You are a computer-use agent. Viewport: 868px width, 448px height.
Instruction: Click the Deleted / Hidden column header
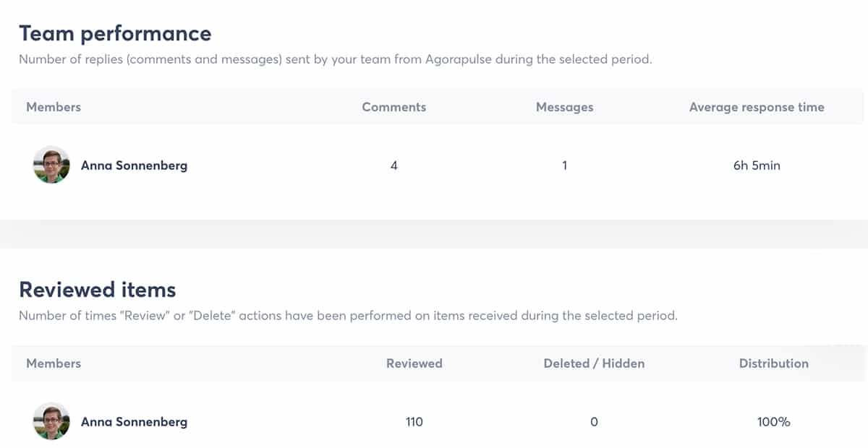pos(594,363)
